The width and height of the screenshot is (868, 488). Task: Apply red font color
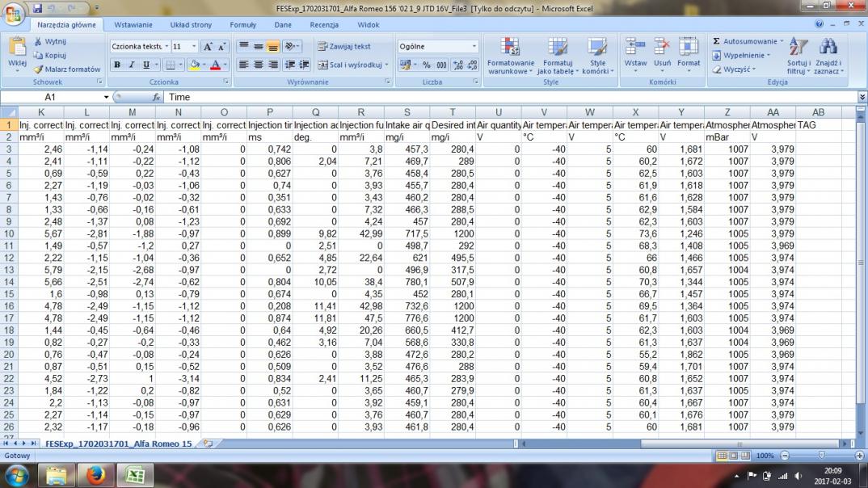[215, 65]
